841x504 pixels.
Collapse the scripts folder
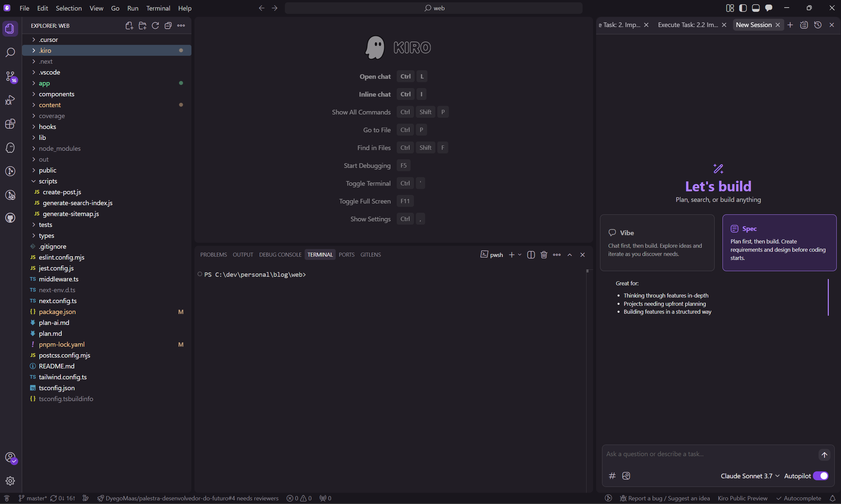(x=107, y=181)
